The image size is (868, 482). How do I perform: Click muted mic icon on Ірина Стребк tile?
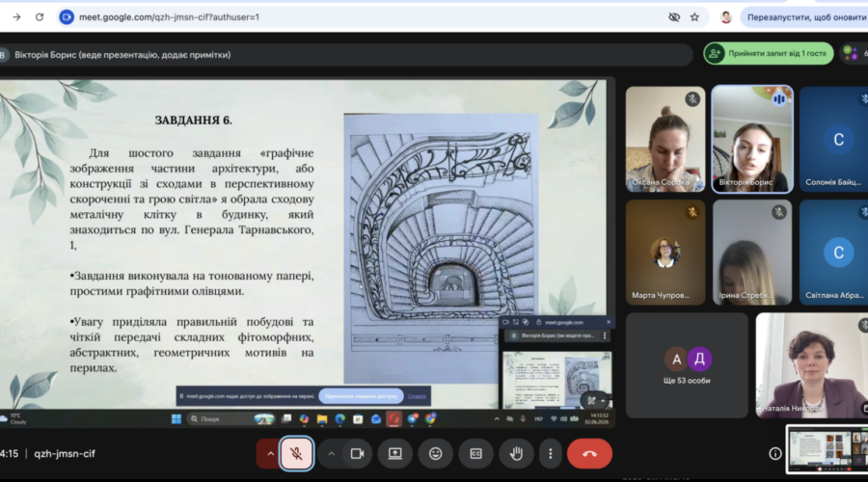pos(779,212)
